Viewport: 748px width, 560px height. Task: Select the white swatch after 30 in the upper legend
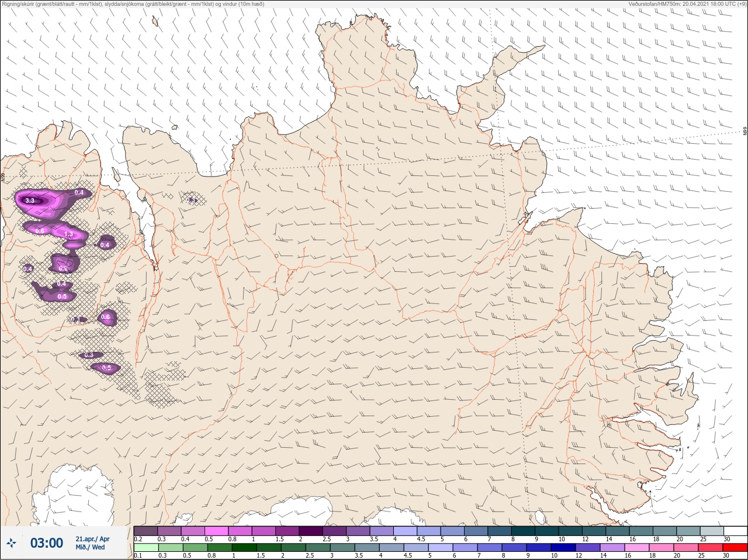click(x=735, y=531)
